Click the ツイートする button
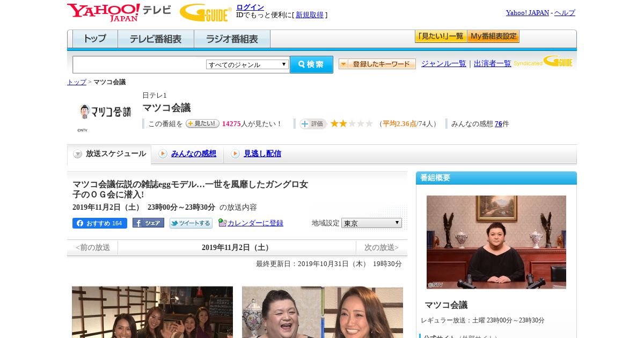The width and height of the screenshot is (644, 338). tap(191, 223)
